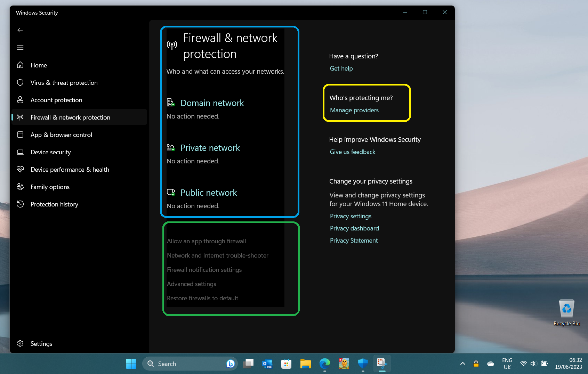
Task: Click the Private network icon
Action: pyautogui.click(x=170, y=147)
